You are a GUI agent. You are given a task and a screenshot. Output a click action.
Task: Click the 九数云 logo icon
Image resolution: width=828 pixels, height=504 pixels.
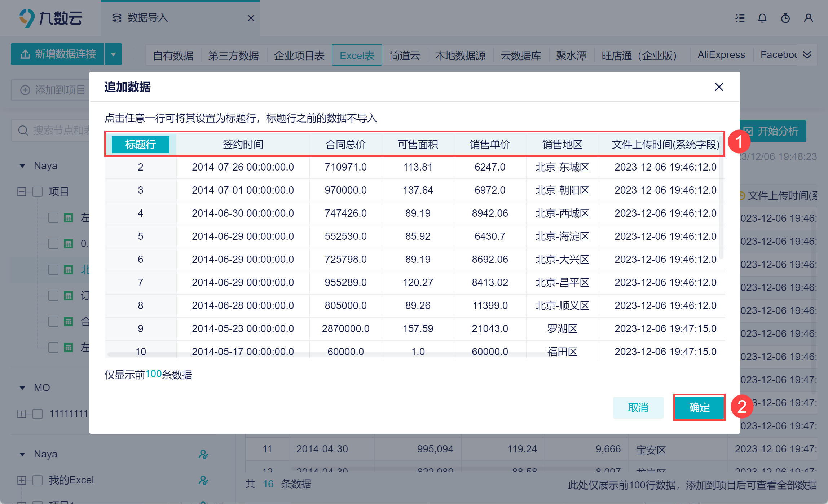[27, 18]
